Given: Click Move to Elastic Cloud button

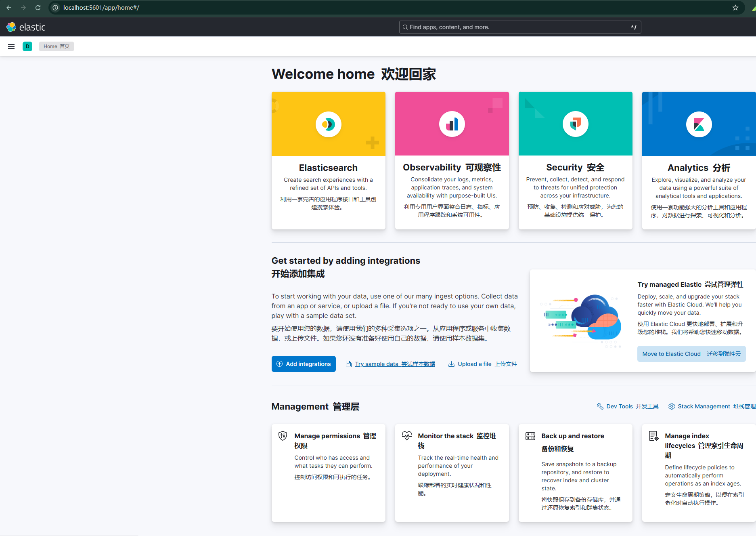Looking at the screenshot, I should click(691, 354).
